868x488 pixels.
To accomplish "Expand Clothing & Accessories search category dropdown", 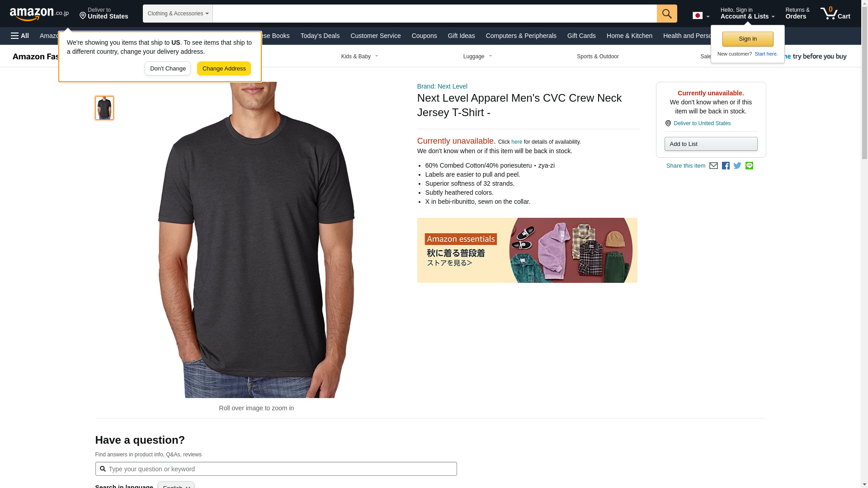I will [x=178, y=14].
